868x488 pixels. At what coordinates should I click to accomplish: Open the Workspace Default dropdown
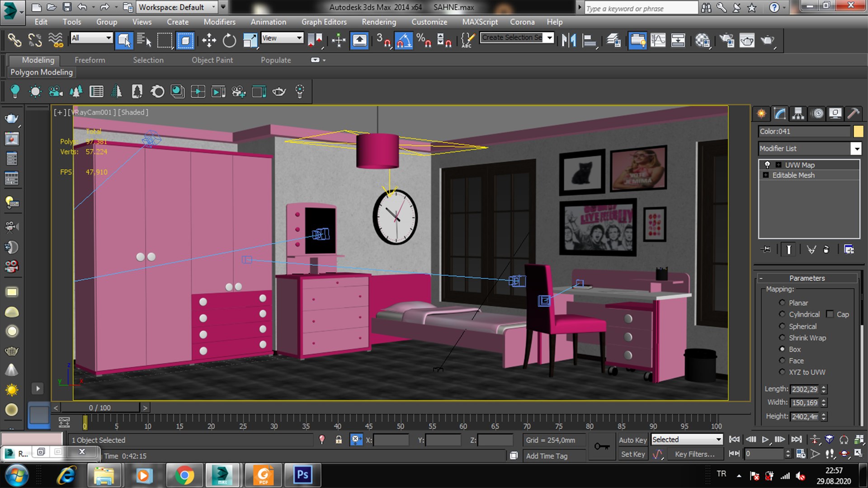[x=177, y=7]
